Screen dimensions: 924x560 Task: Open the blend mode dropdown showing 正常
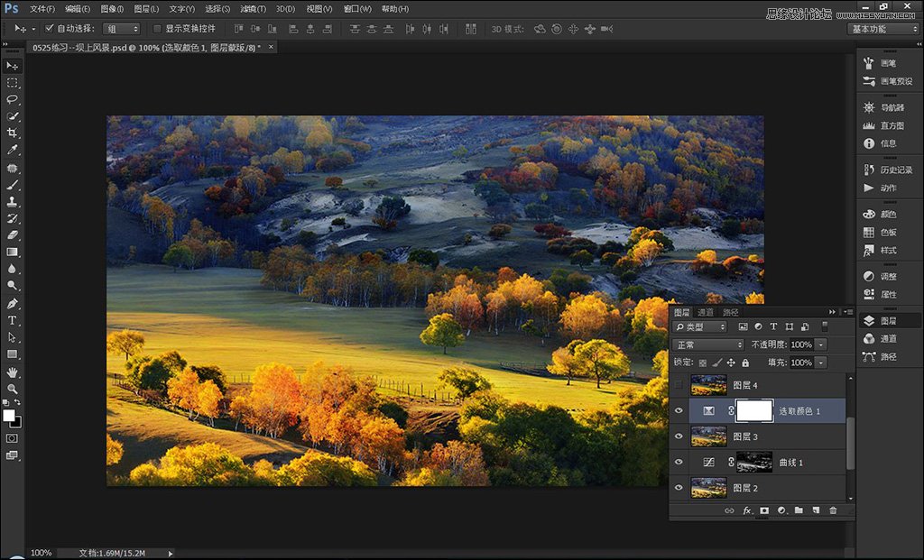click(710, 344)
